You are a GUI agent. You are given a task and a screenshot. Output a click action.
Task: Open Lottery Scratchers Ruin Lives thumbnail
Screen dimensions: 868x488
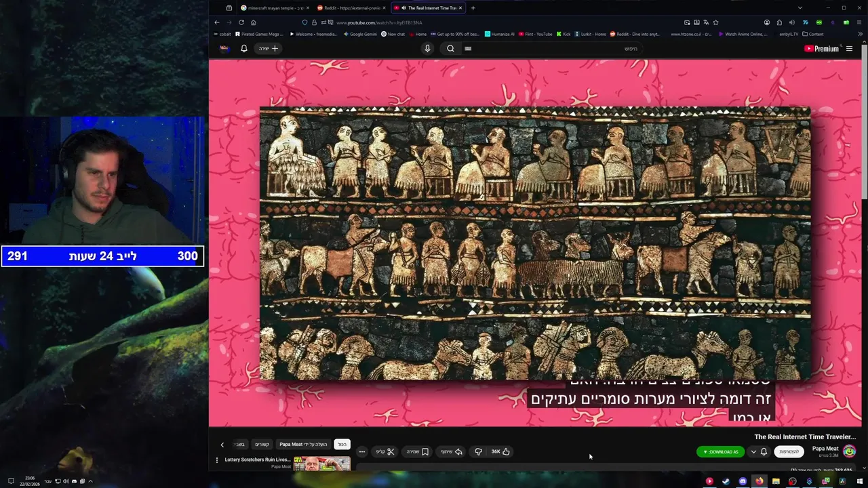(x=322, y=463)
